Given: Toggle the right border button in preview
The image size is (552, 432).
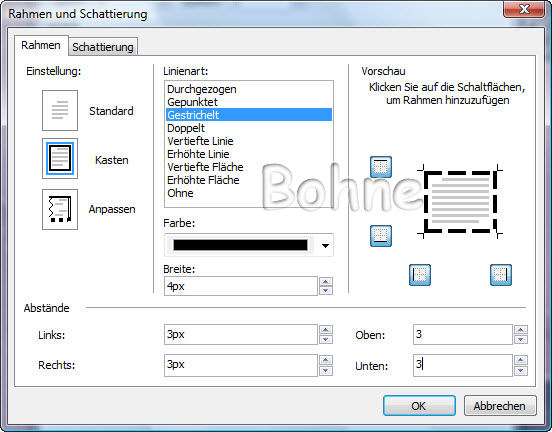Looking at the screenshot, I should 501,275.
